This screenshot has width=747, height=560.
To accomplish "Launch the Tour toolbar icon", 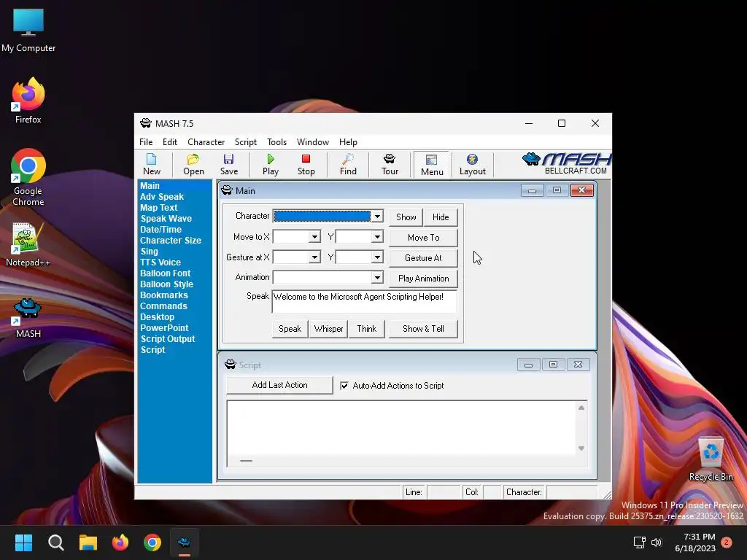I will coord(390,164).
